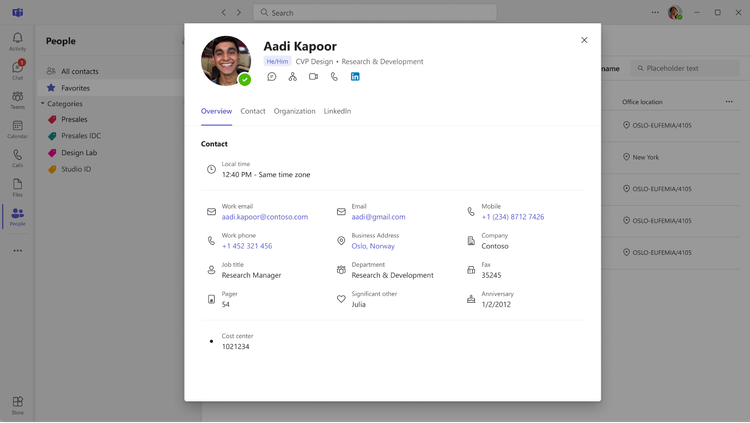Click the significant other value Julia
Viewport: 750px width, 423px height.
pos(358,304)
